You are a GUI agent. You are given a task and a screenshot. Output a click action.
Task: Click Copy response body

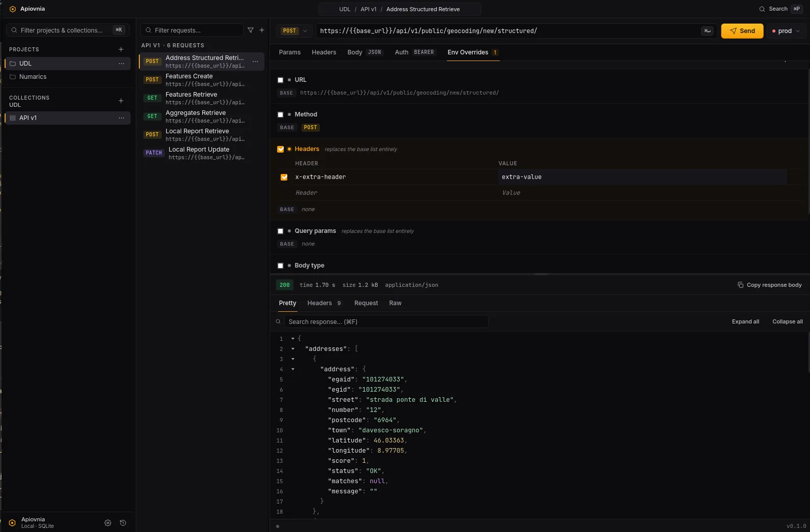770,285
